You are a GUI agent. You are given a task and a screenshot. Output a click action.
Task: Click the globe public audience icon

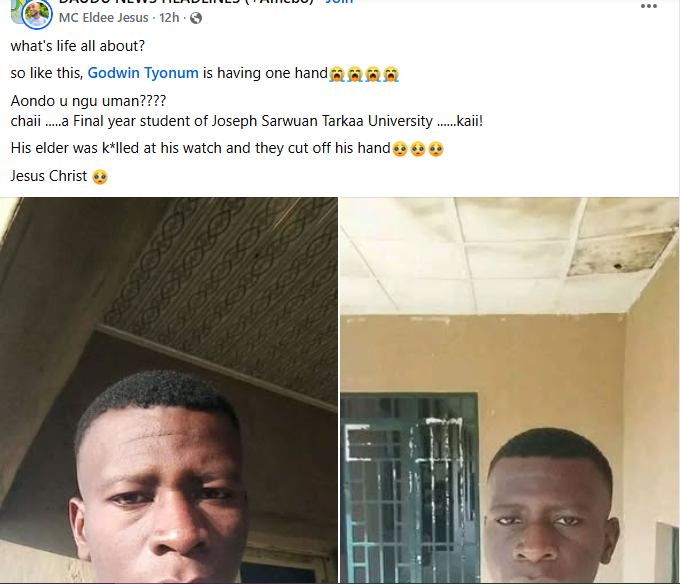(195, 18)
